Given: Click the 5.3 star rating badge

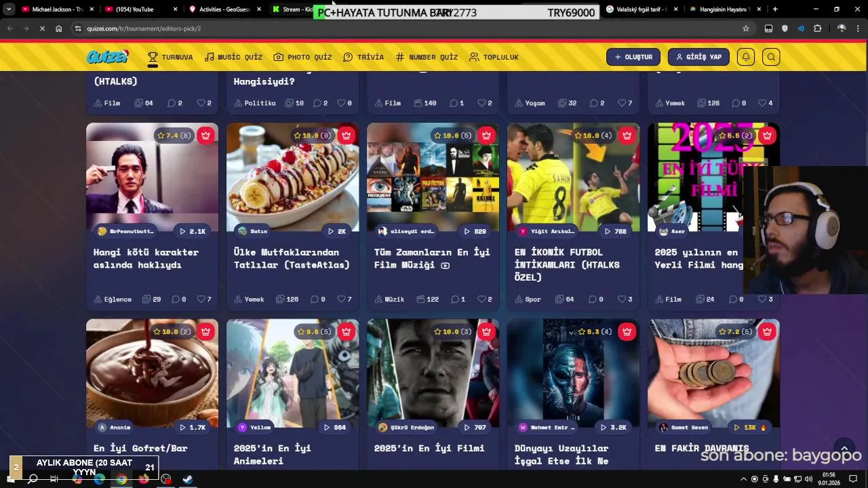Looking at the screenshot, I should 595,331.
